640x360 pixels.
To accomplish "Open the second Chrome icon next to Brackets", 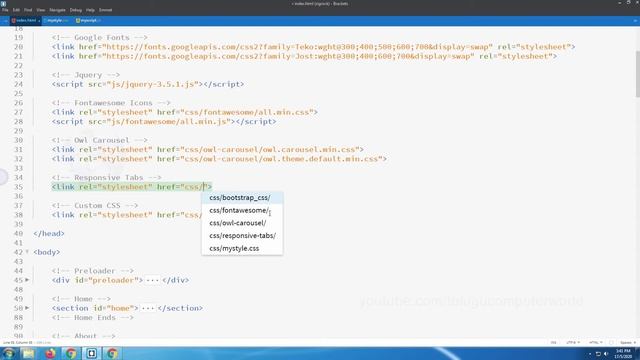I will tap(112, 353).
